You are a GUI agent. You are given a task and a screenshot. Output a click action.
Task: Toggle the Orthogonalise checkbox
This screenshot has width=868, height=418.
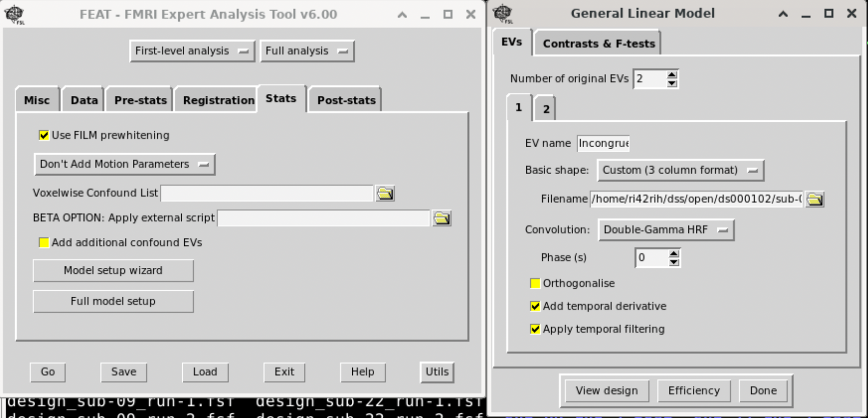[x=535, y=284]
